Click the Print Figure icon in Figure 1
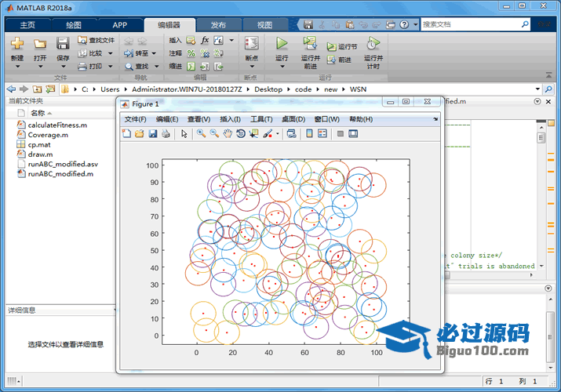The width and height of the screenshot is (561, 392). pyautogui.click(x=166, y=133)
